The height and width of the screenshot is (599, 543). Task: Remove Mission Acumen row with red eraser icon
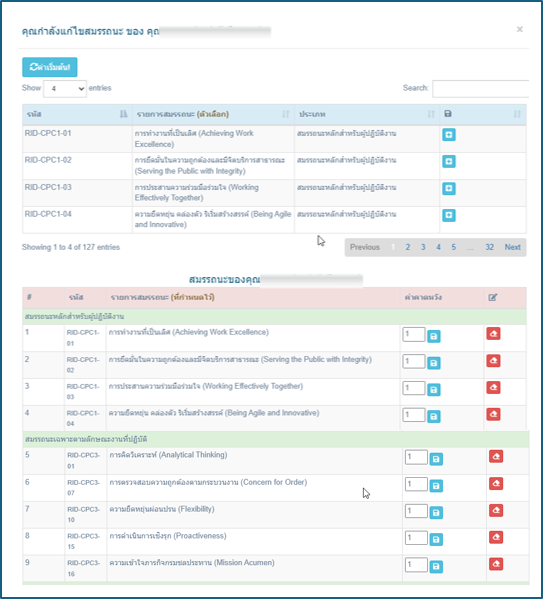point(496,564)
